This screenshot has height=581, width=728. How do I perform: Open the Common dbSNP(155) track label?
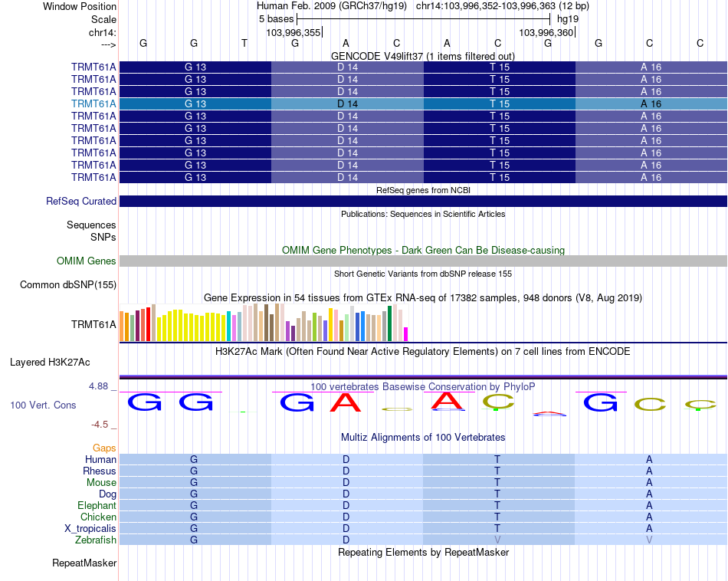68,284
